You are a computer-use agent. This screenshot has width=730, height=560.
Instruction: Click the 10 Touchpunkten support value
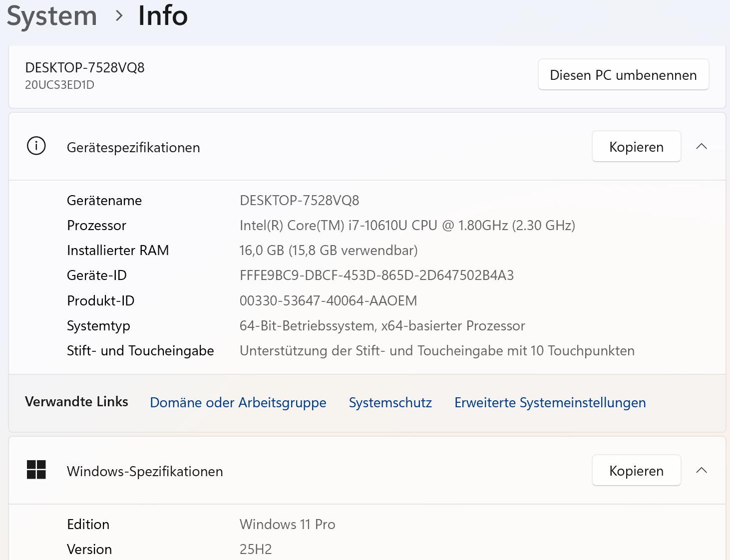(x=437, y=351)
